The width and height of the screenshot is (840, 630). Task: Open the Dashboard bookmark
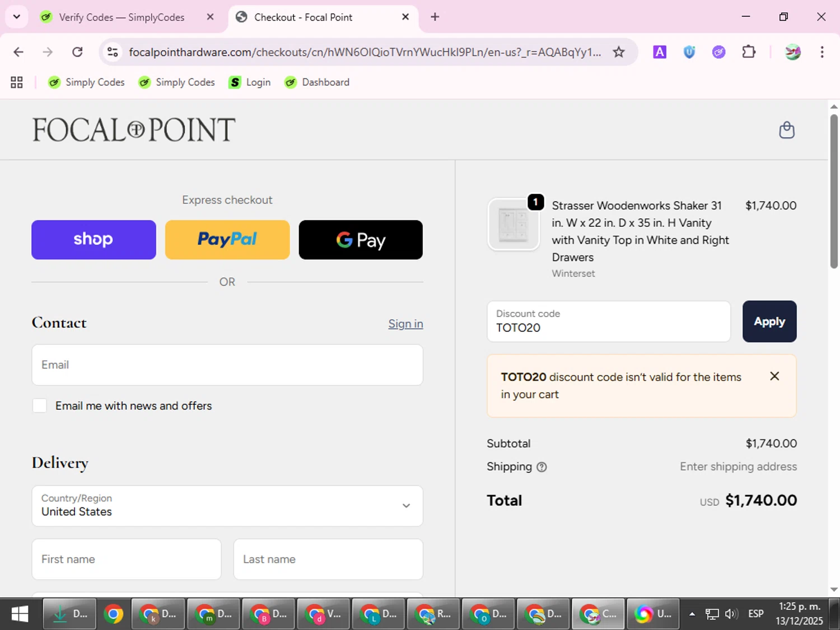coord(317,82)
